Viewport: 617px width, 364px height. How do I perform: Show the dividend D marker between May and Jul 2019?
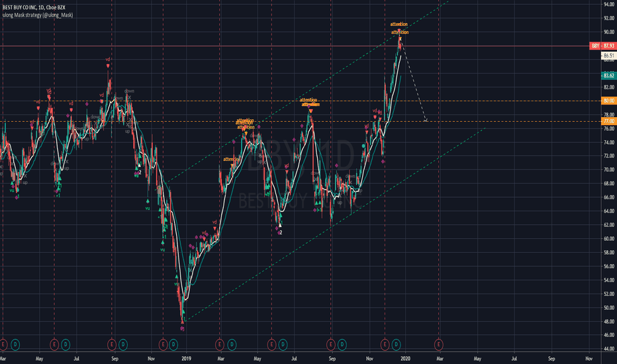(283, 345)
